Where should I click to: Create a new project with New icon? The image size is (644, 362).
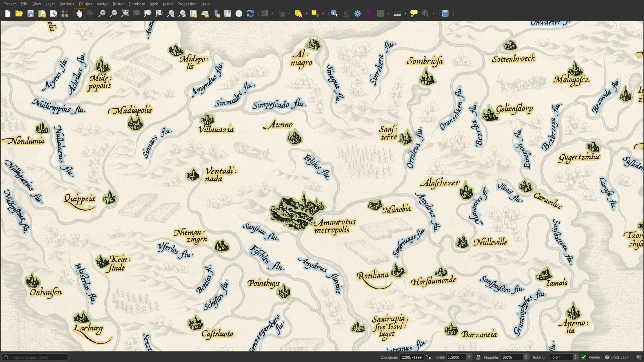click(8, 14)
